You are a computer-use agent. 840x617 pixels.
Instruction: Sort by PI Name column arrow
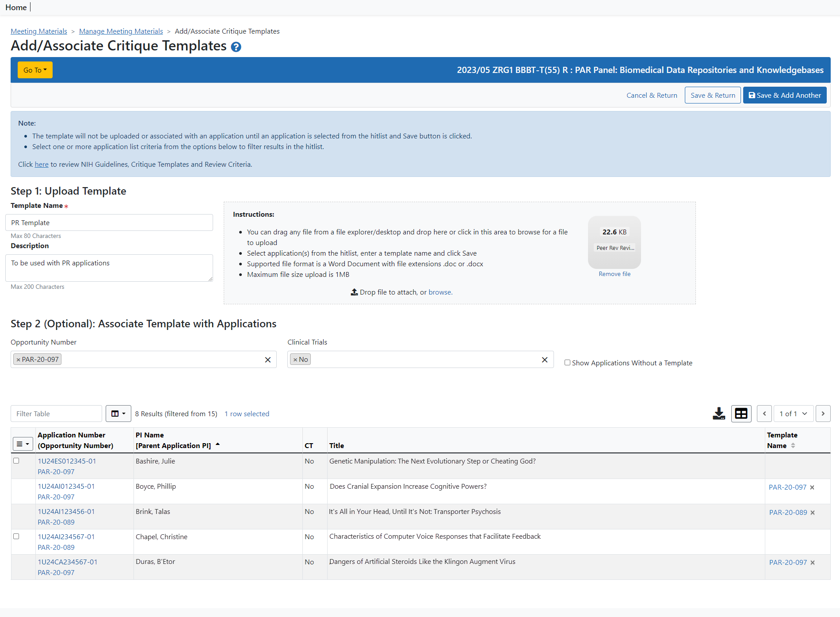[218, 445]
